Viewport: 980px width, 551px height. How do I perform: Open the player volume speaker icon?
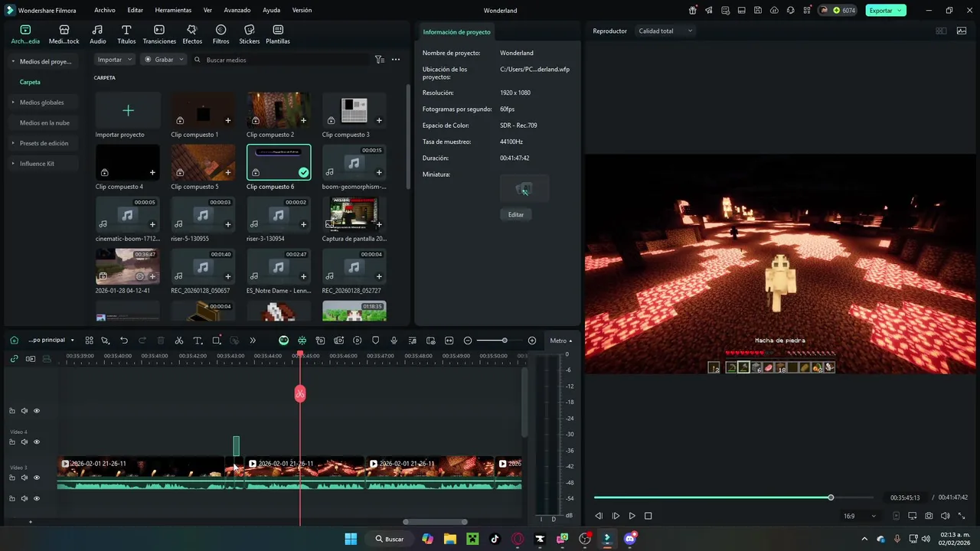946,517
